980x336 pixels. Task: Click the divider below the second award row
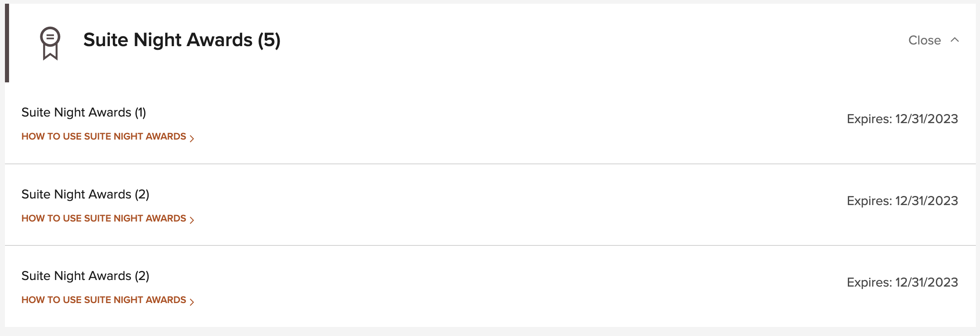click(490, 245)
